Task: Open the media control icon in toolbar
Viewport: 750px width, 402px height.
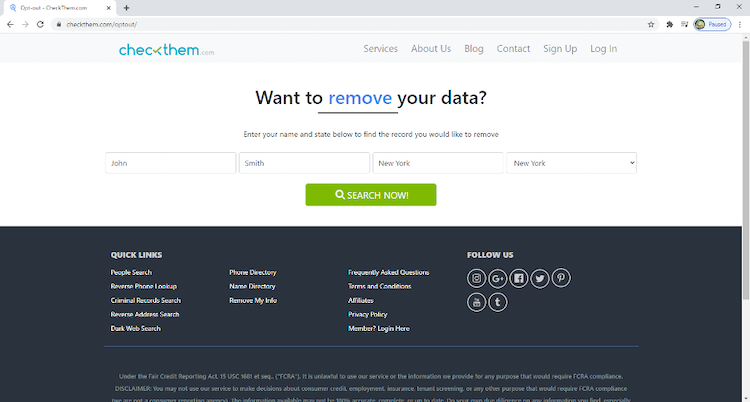Action: (684, 24)
